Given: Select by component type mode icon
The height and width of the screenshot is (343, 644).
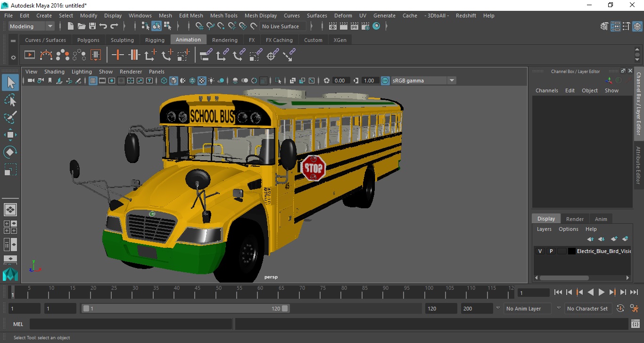Looking at the screenshot, I should (168, 26).
